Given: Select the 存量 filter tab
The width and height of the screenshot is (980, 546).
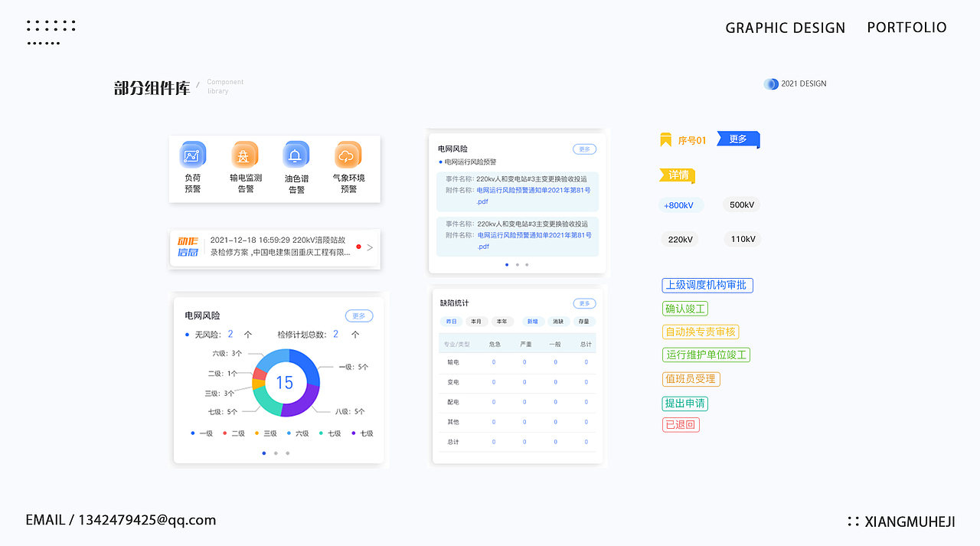Looking at the screenshot, I should (583, 322).
